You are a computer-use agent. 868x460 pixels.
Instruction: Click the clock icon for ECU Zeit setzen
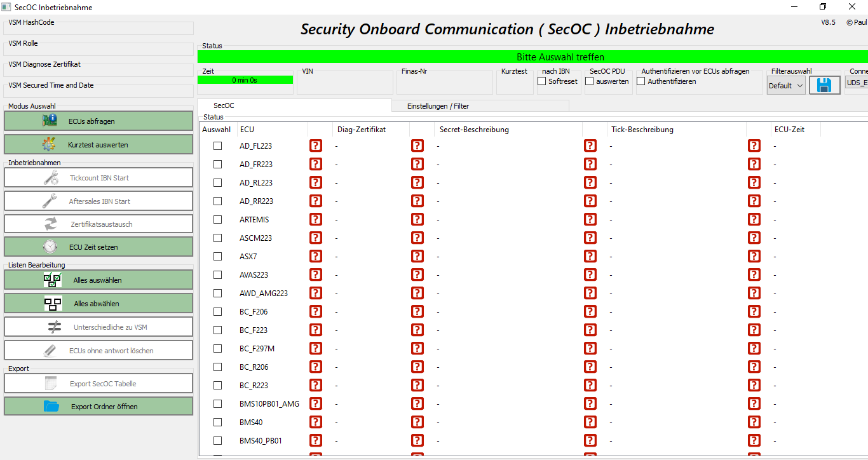50,247
